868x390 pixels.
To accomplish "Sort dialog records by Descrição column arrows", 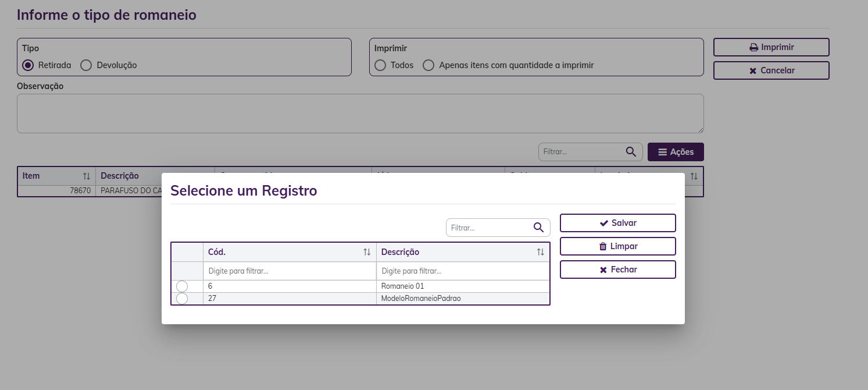I will (541, 252).
